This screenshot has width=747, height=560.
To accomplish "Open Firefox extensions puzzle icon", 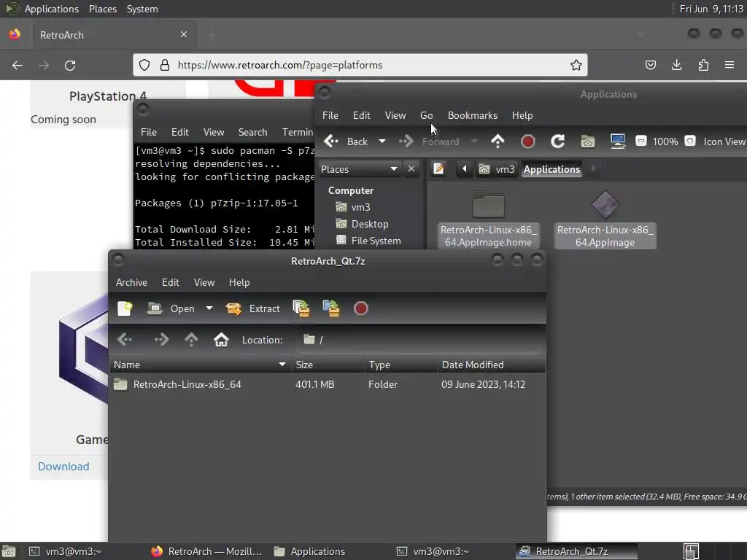I will [703, 65].
